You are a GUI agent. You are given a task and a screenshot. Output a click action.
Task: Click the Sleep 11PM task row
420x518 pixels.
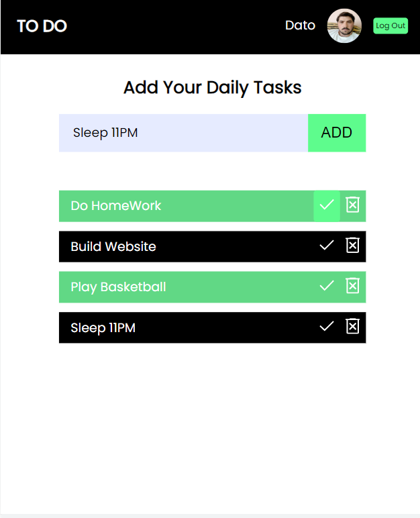point(213,327)
